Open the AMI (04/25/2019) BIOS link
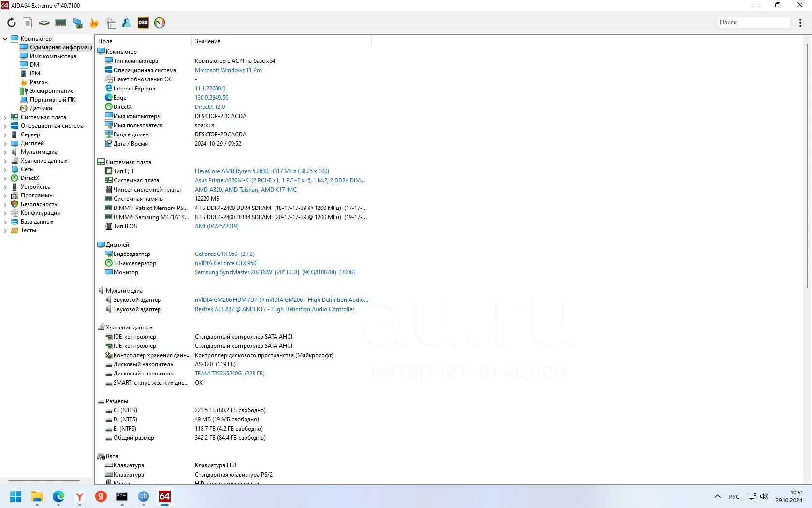 217,226
